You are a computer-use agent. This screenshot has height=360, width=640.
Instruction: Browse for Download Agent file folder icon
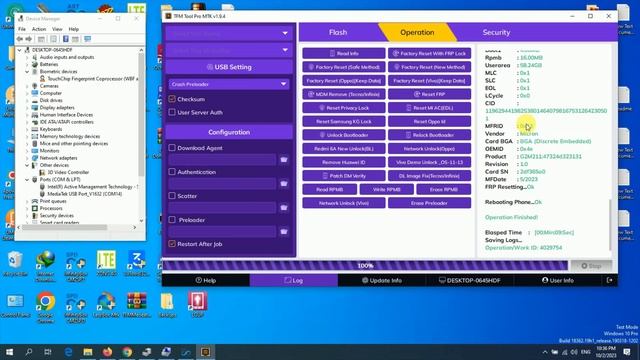pyautogui.click(x=284, y=160)
